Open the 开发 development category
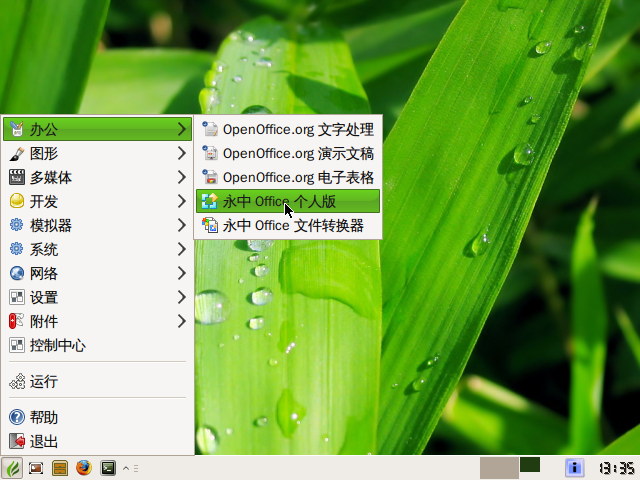 point(97,201)
